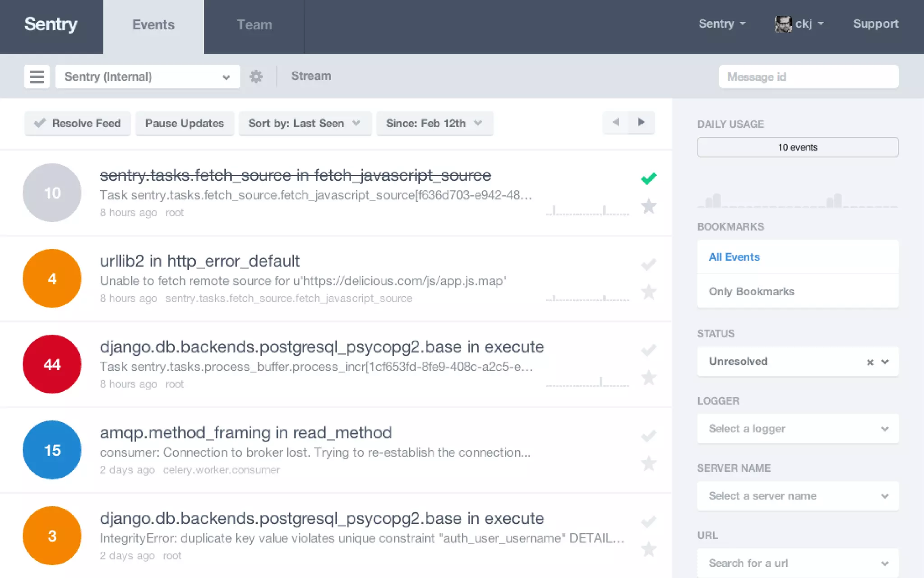Bookmark the urllib2 http_error_default event star
Viewport: 924px width, 578px height.
(648, 292)
